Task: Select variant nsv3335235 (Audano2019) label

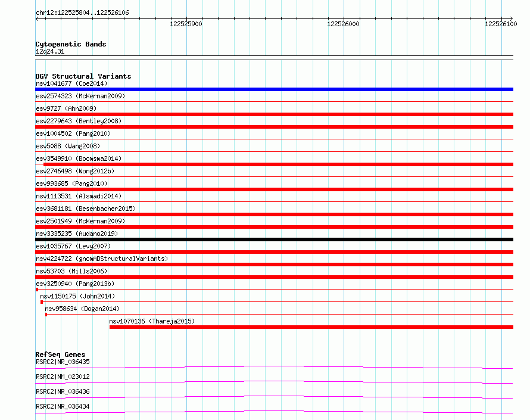Action: [77, 234]
